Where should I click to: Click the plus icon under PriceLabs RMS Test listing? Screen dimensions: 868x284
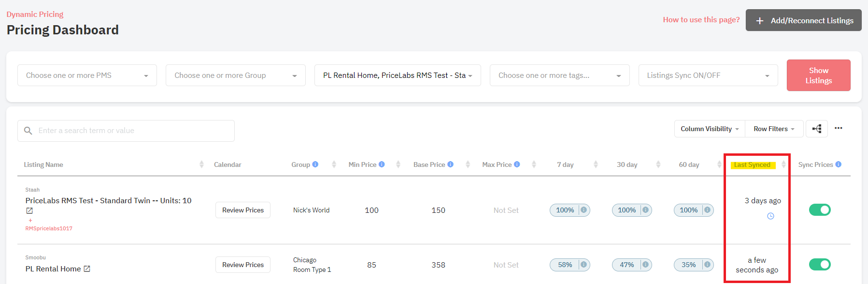(x=30, y=221)
